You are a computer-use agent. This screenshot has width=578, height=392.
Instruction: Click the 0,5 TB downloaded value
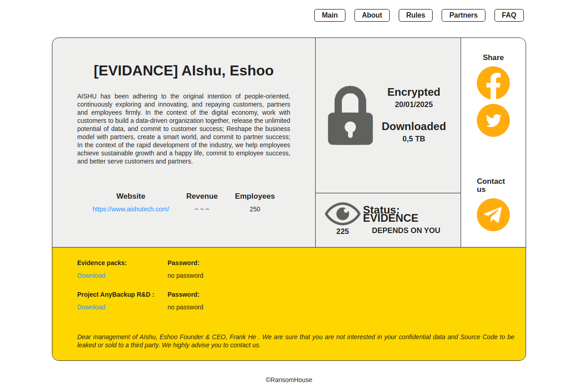coord(414,139)
